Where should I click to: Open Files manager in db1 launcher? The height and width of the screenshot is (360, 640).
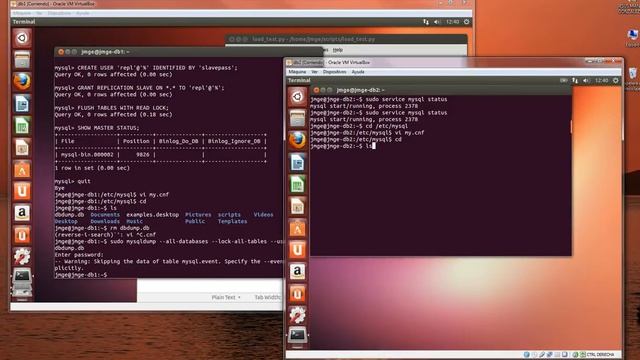point(22,60)
